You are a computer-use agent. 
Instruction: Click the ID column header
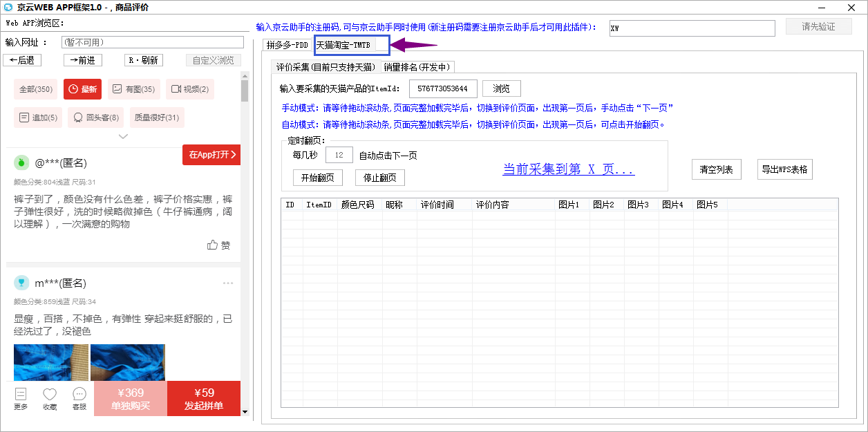click(x=291, y=205)
